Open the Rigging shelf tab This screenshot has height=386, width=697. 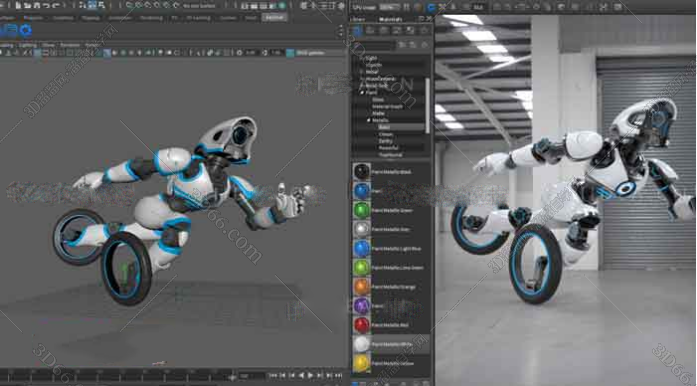click(91, 18)
